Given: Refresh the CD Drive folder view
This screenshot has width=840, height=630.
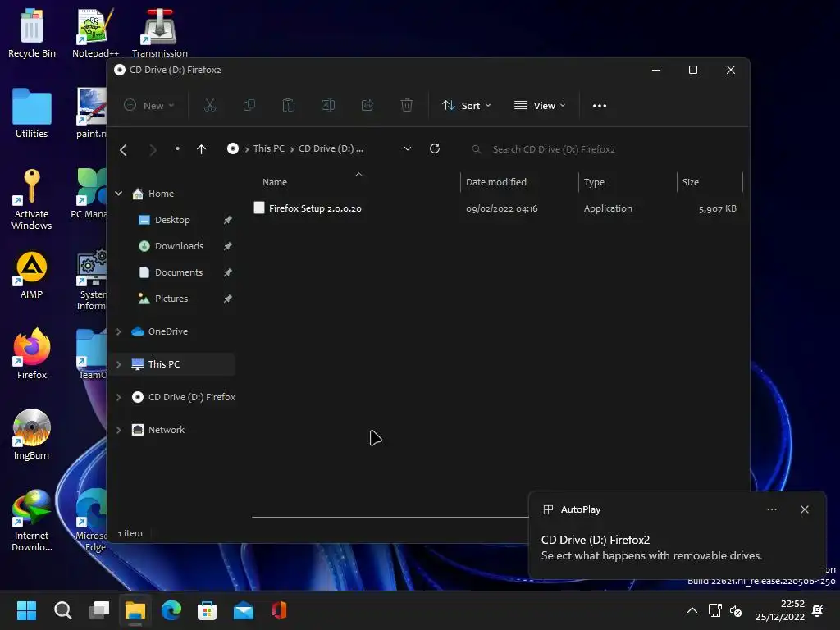Looking at the screenshot, I should coord(435,149).
